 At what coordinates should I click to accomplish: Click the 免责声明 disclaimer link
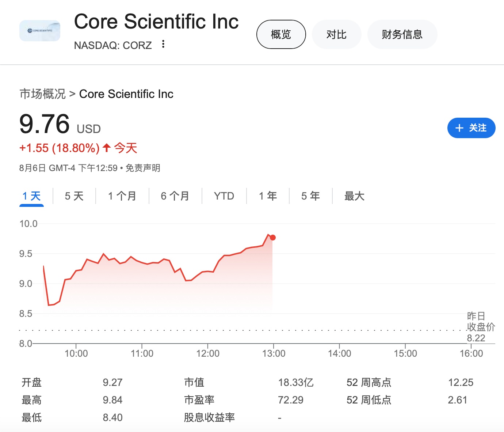pos(143,168)
